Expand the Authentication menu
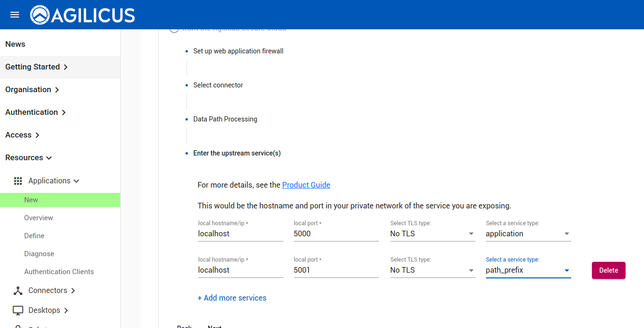This screenshot has height=328, width=644. 35,112
